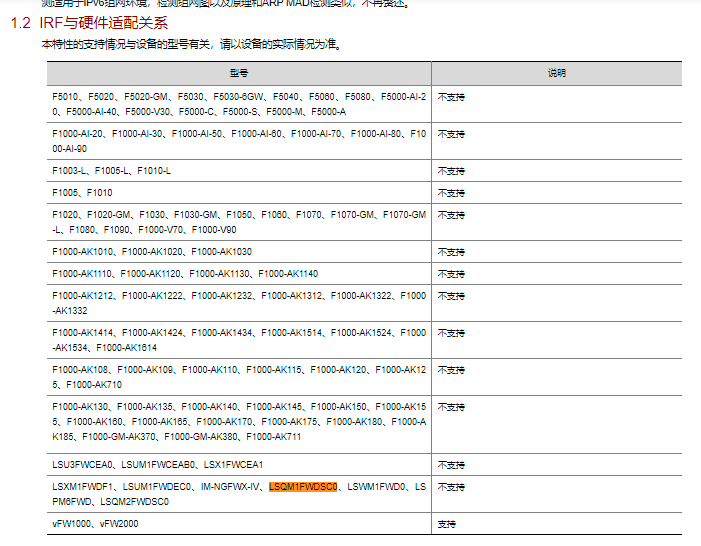Click the cell starting with 'F1000-AK1110'
The width and height of the screenshot is (701, 546).
239,274
